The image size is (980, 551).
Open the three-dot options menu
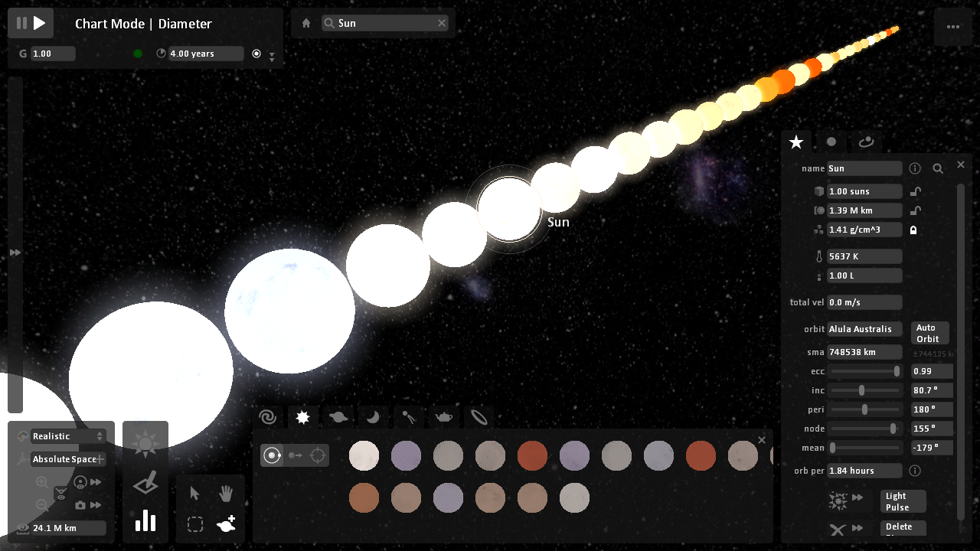tap(953, 27)
